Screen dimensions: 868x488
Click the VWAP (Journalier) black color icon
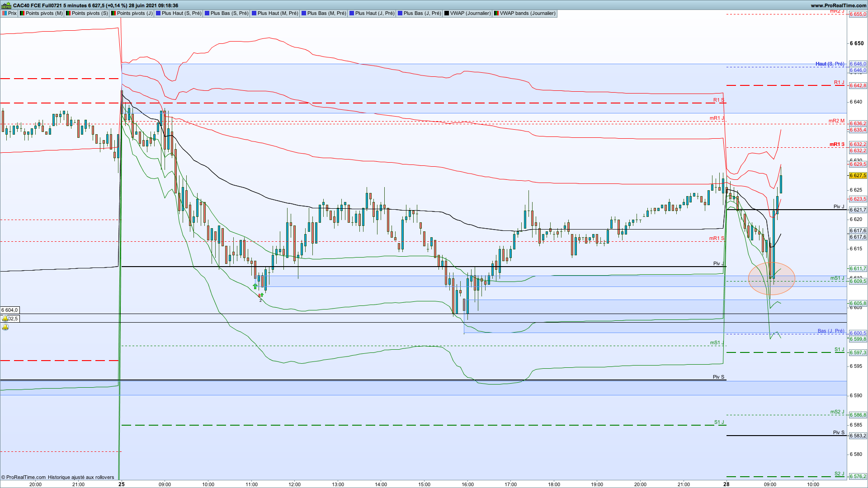point(447,14)
